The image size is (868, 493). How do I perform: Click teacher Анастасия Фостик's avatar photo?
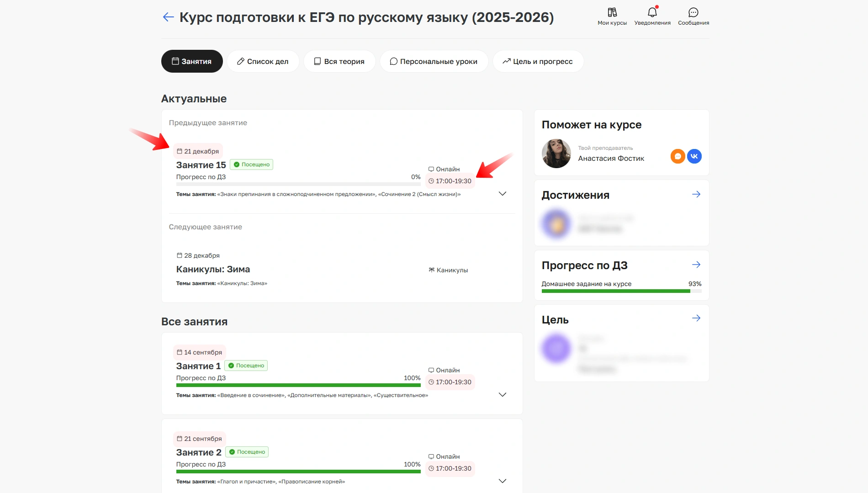556,154
